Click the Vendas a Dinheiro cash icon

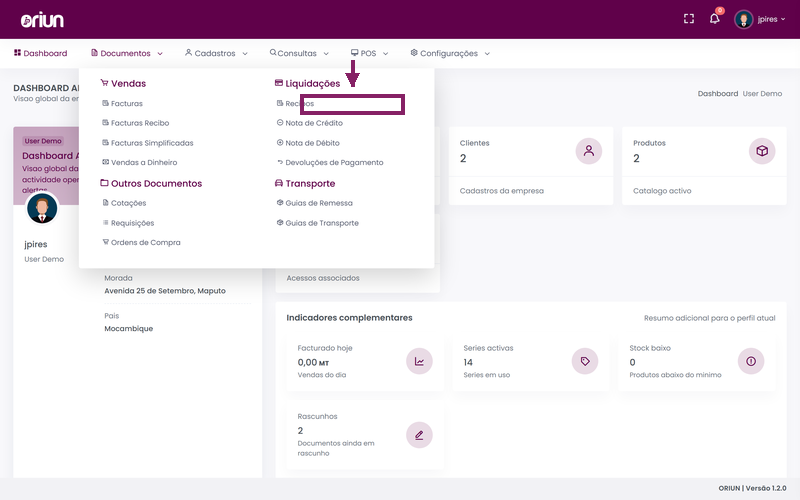(106, 162)
